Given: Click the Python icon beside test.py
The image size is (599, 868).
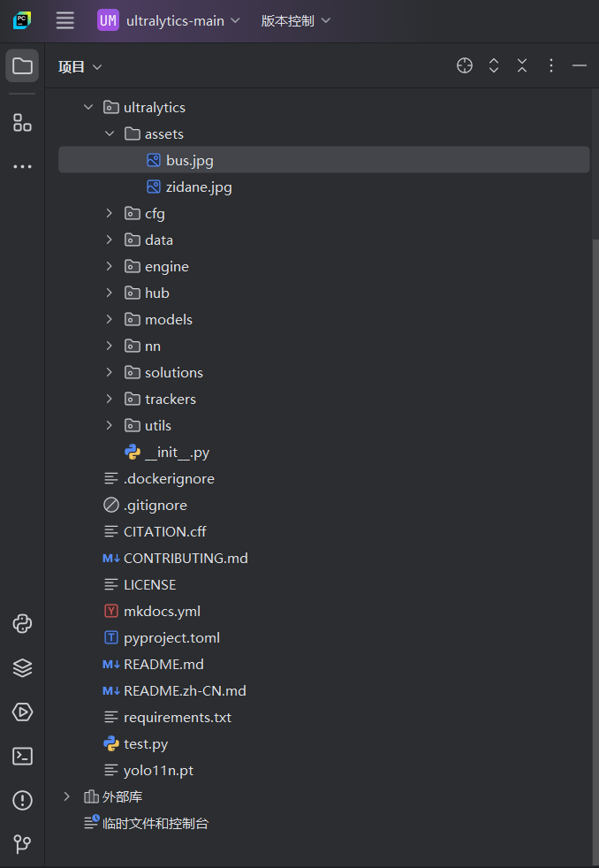Looking at the screenshot, I should pos(111,743).
